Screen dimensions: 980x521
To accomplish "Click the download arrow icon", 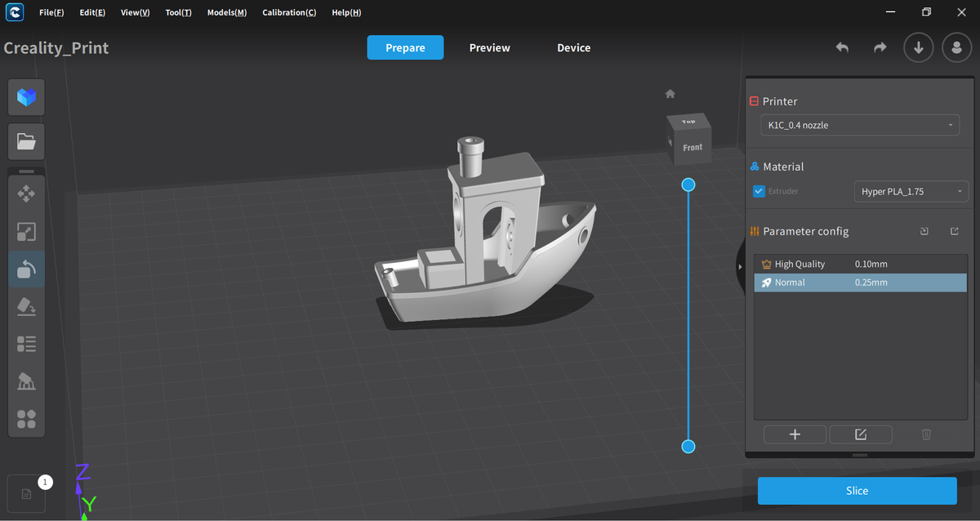I will (x=918, y=47).
